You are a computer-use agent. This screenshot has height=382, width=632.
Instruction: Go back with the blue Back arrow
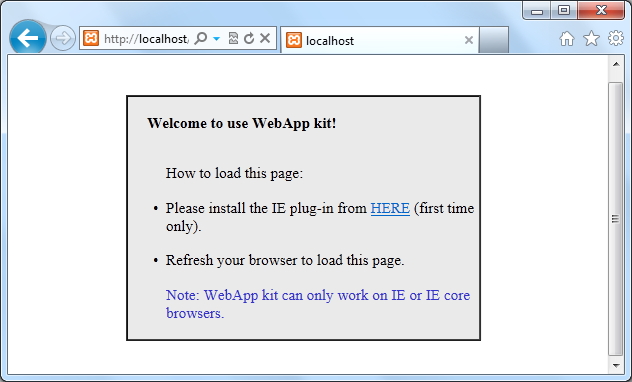click(x=28, y=38)
